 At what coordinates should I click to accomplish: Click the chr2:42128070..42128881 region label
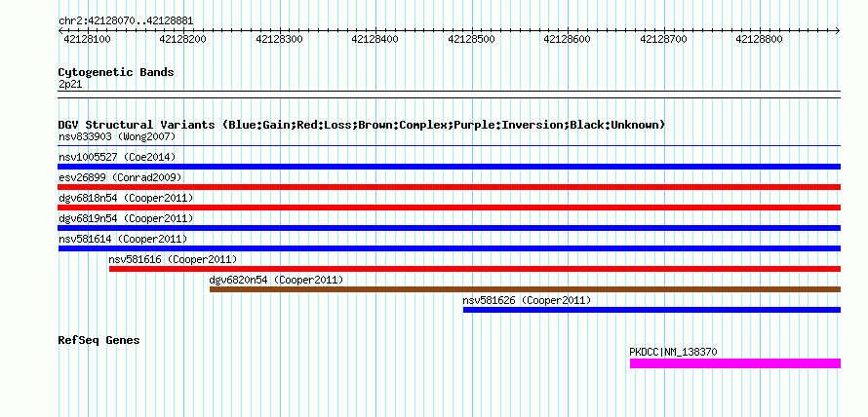pos(126,21)
